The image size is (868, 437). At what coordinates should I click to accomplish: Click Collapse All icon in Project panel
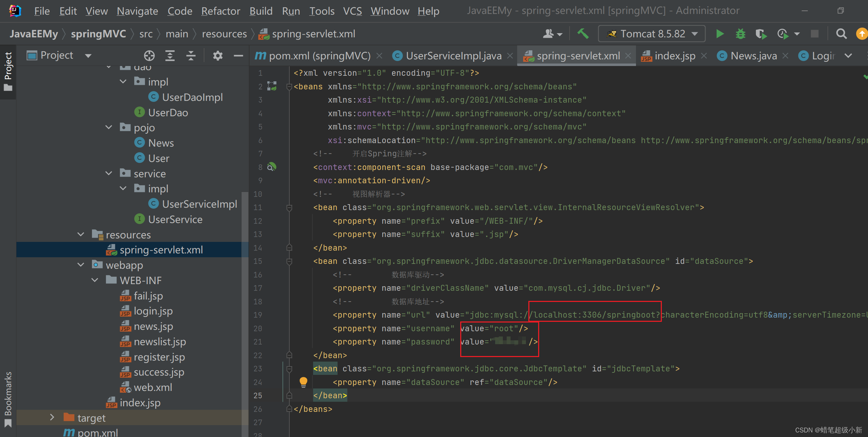[191, 55]
